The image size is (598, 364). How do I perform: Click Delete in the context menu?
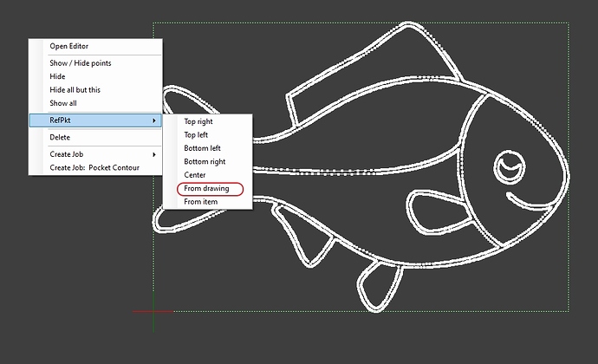(x=60, y=137)
